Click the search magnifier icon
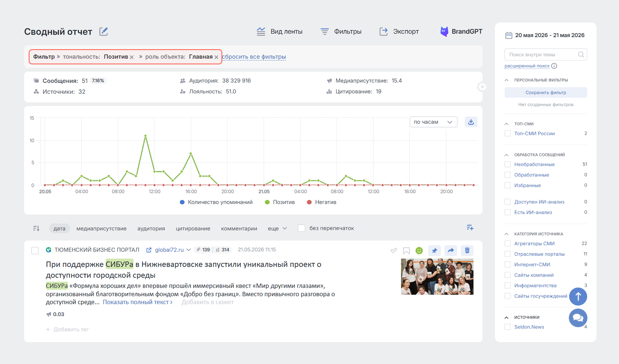619x364 pixels. [581, 55]
